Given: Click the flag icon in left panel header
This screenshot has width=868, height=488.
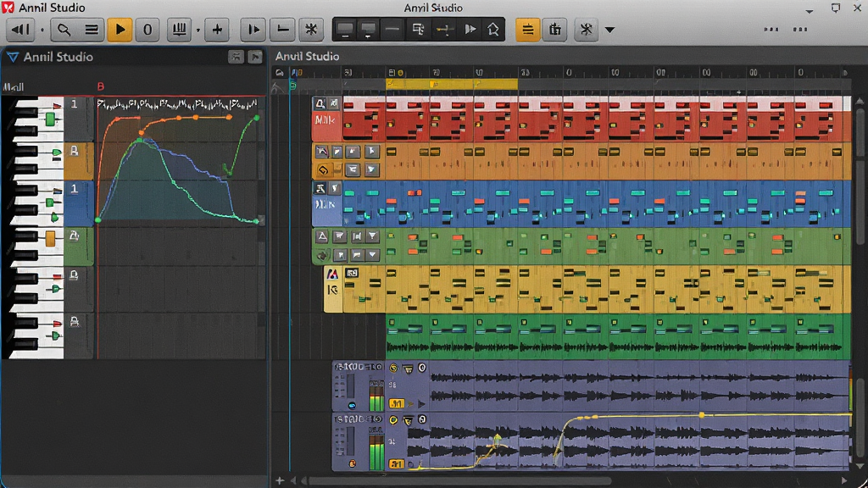Looking at the screenshot, I should point(255,57).
